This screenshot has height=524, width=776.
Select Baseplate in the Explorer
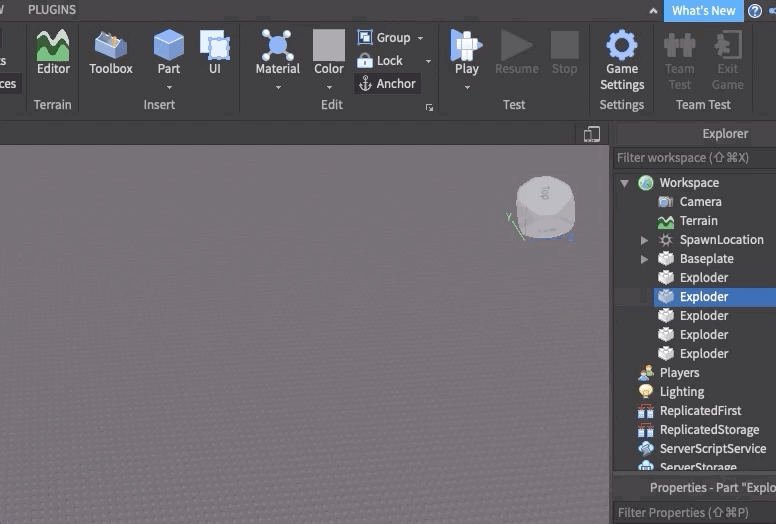tap(706, 259)
